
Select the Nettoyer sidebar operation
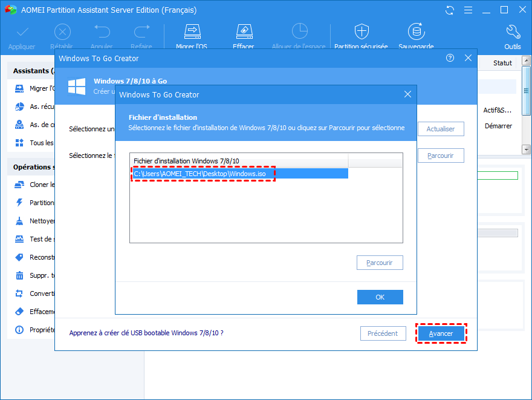(34, 221)
